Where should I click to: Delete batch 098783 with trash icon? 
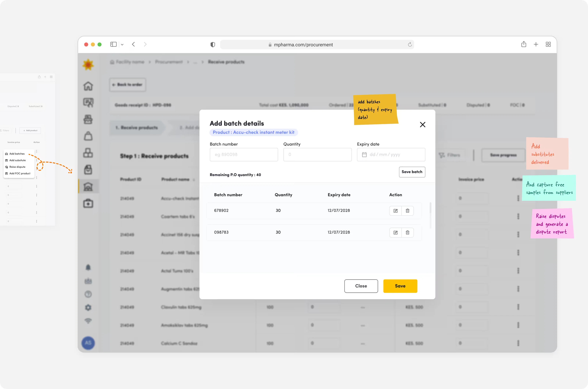pyautogui.click(x=407, y=232)
